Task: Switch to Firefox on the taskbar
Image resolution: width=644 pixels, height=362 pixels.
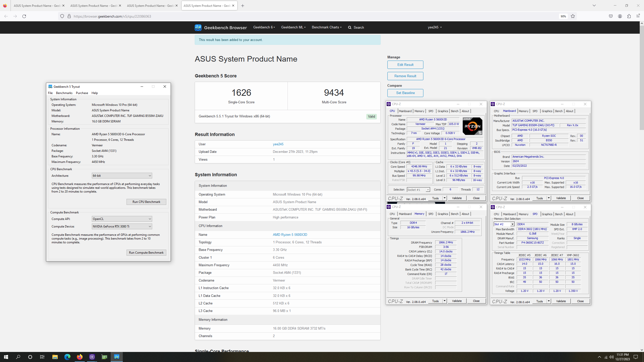Action: coord(79,357)
